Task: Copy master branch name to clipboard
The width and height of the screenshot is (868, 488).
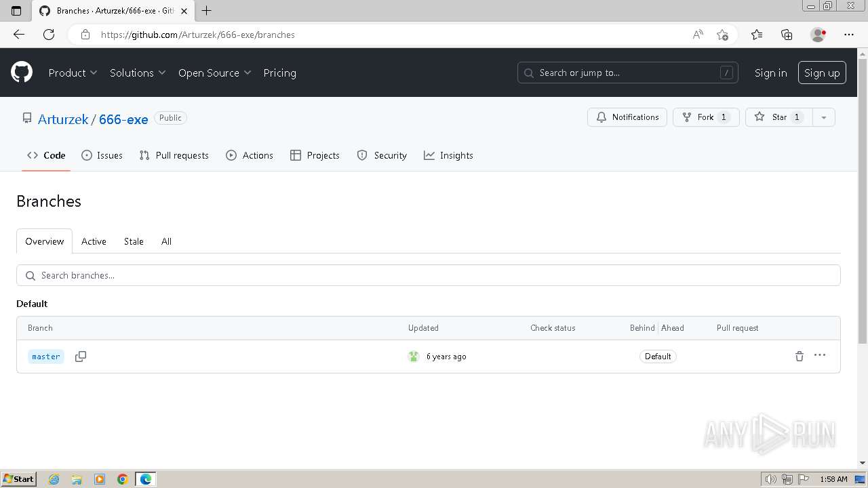Action: [x=80, y=357]
